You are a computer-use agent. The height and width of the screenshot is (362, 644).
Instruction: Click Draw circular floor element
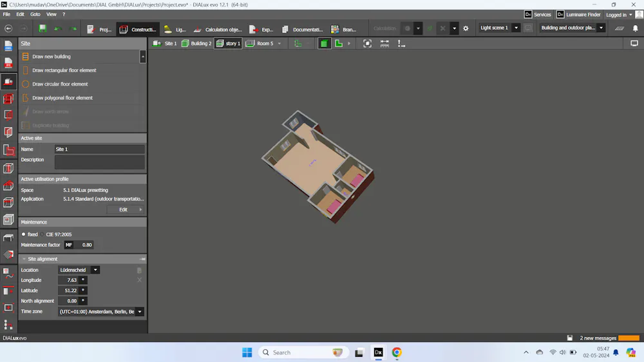point(60,84)
